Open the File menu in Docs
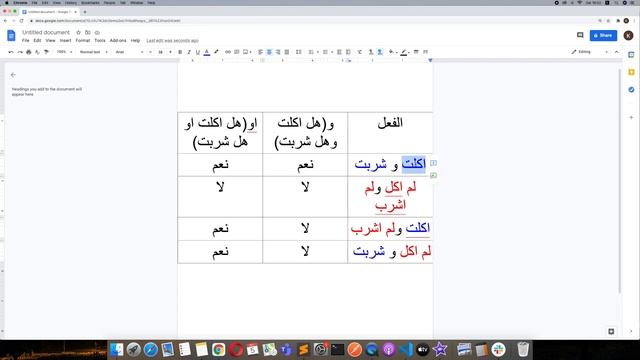 pyautogui.click(x=25, y=40)
